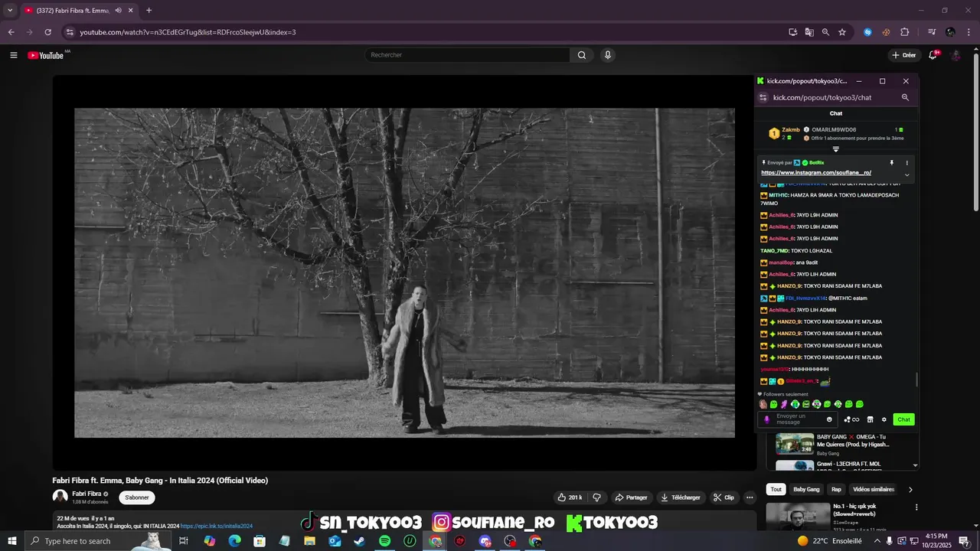This screenshot has height=551, width=980.
Task: Mute the YouTube tab via speaker icon
Action: pyautogui.click(x=119, y=11)
